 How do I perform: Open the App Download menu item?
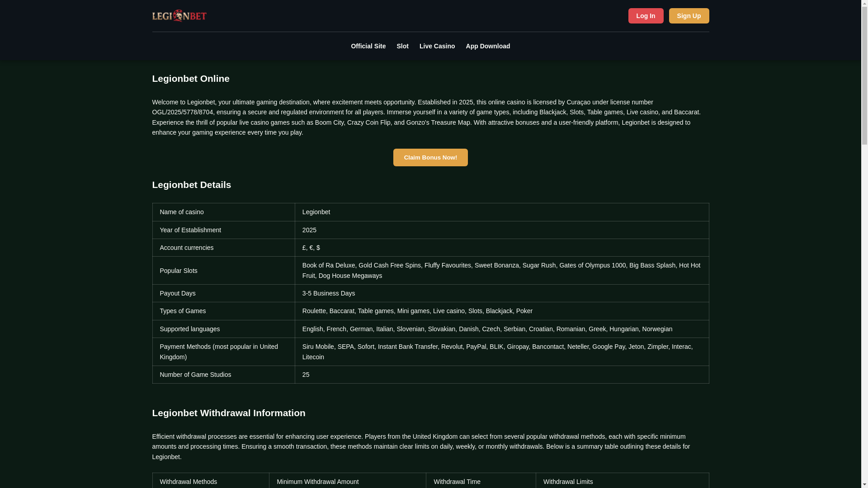pyautogui.click(x=488, y=46)
